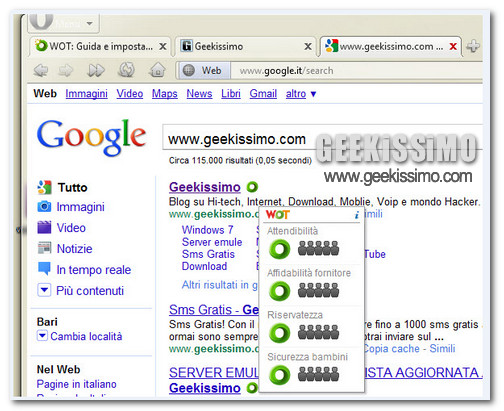Open Gmail link in top bar
Image resolution: width=504 pixels, height=411 pixels.
(x=263, y=94)
